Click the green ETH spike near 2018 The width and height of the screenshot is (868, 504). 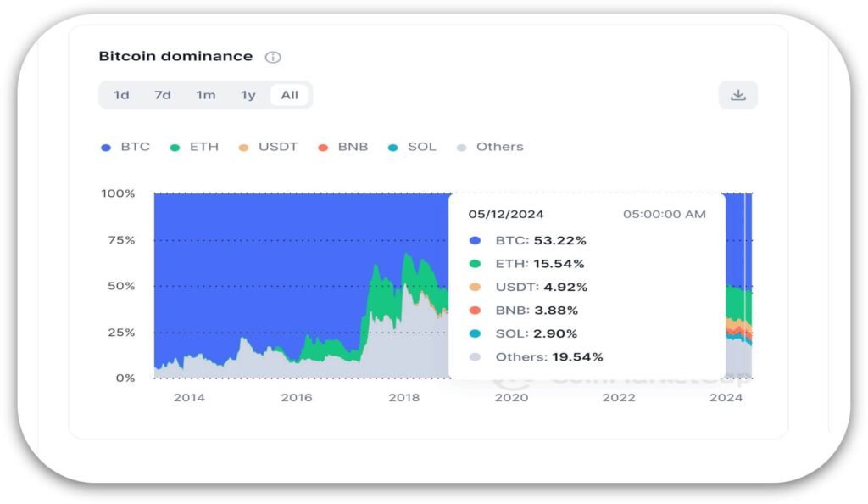pyautogui.click(x=408, y=270)
